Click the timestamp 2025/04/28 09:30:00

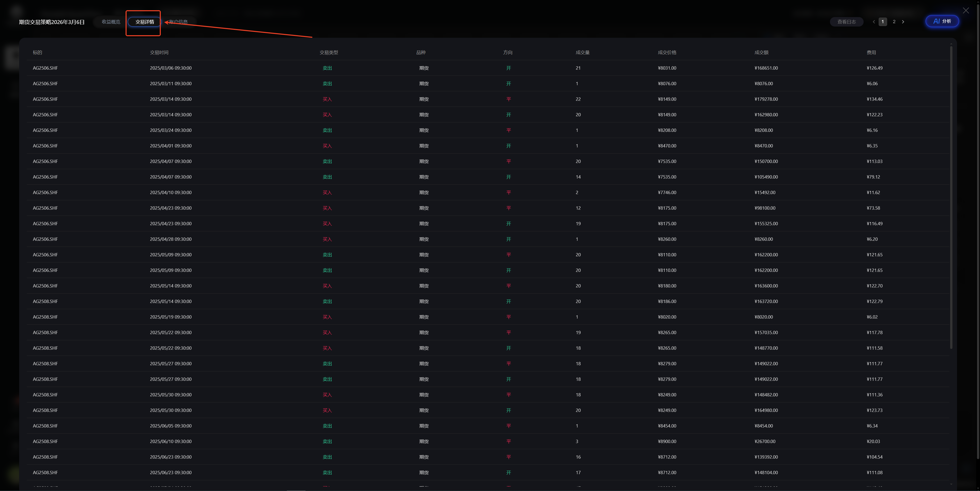(x=171, y=239)
